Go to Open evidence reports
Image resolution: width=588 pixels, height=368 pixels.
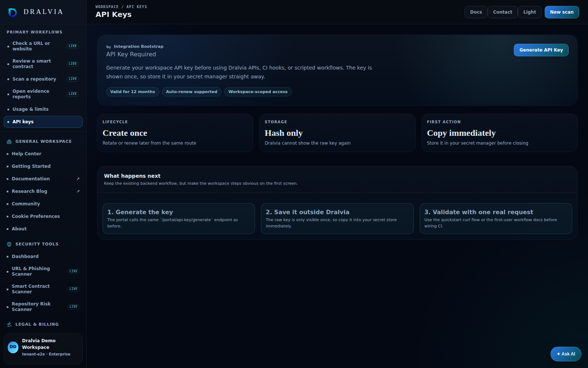click(43, 94)
